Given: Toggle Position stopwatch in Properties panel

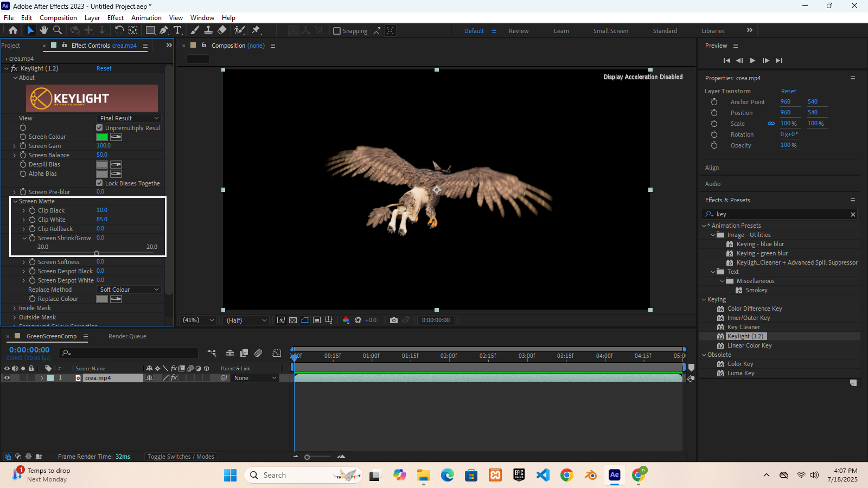Looking at the screenshot, I should coord(714,113).
